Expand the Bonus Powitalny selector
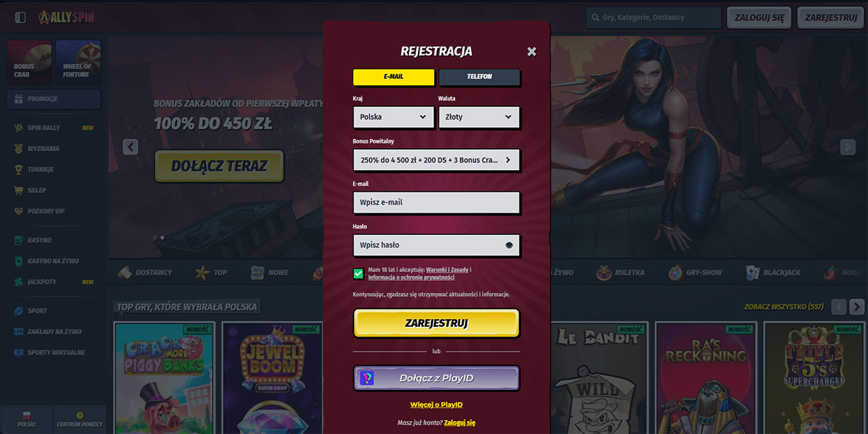This screenshot has height=434, width=868. (436, 160)
